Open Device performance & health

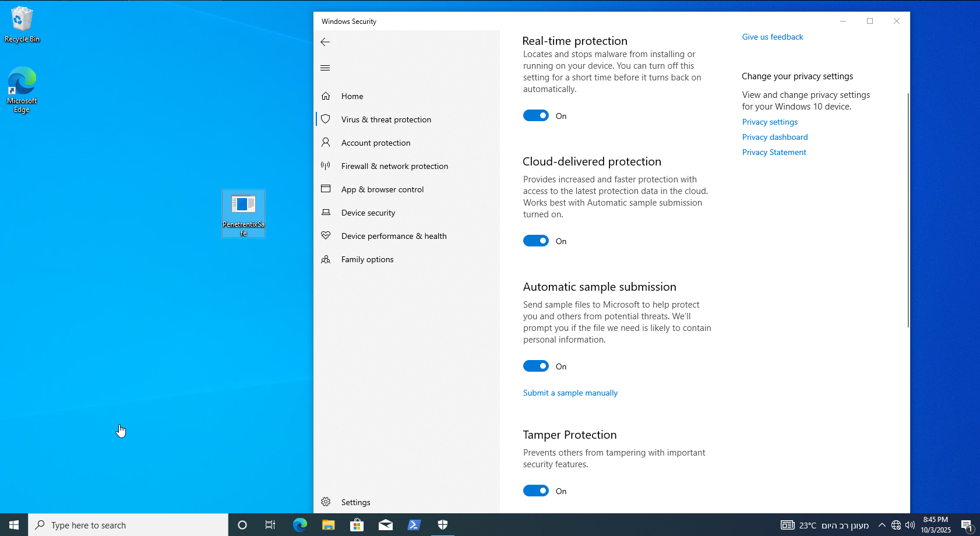click(394, 236)
